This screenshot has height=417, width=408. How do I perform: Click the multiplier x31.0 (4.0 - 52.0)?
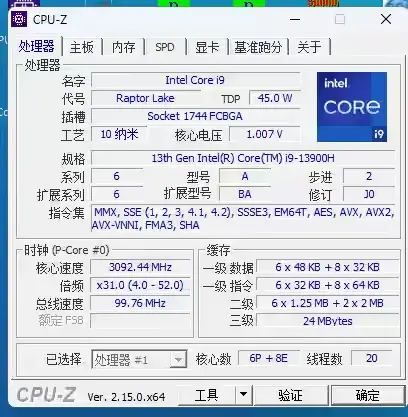tap(140, 285)
